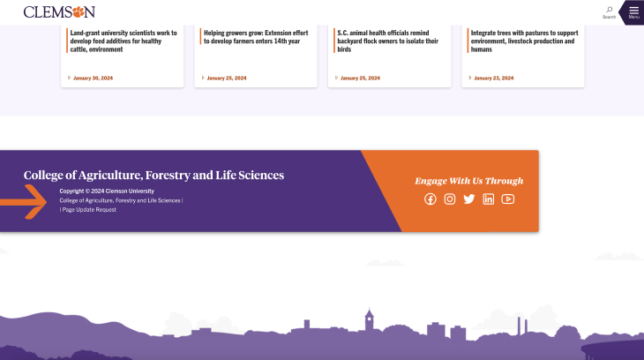This screenshot has height=360, width=644.
Task: Open the Page Update Request link
Action: [x=89, y=210]
